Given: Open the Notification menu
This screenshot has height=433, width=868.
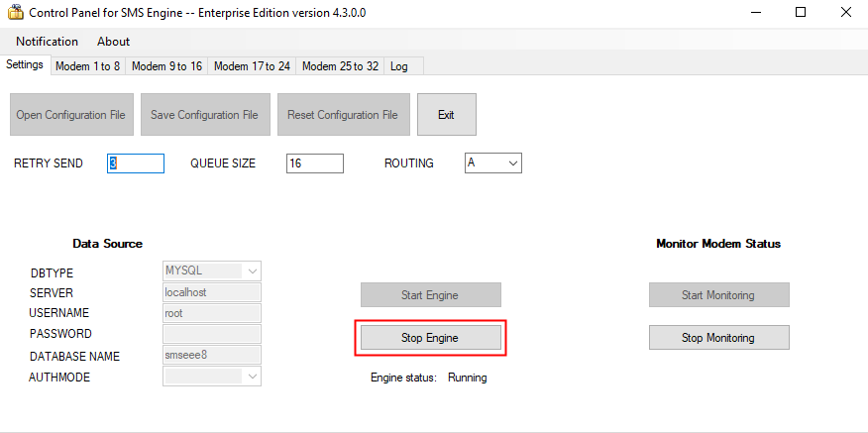Looking at the screenshot, I should [47, 42].
